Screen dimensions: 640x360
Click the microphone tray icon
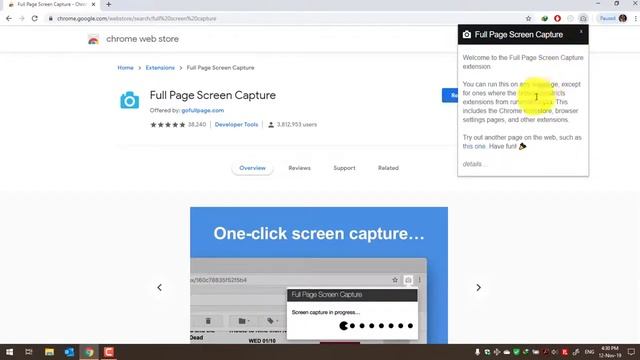(x=477, y=352)
